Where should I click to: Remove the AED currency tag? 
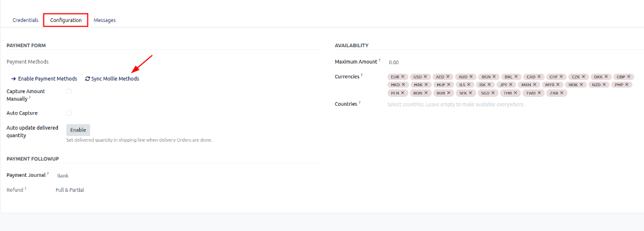click(x=448, y=76)
